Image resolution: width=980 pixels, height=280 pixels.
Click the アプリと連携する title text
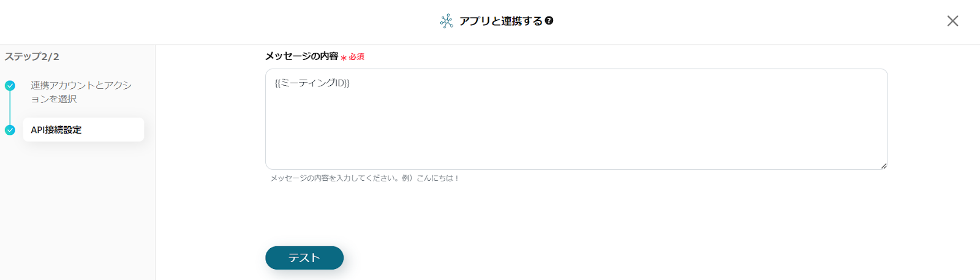tap(501, 21)
